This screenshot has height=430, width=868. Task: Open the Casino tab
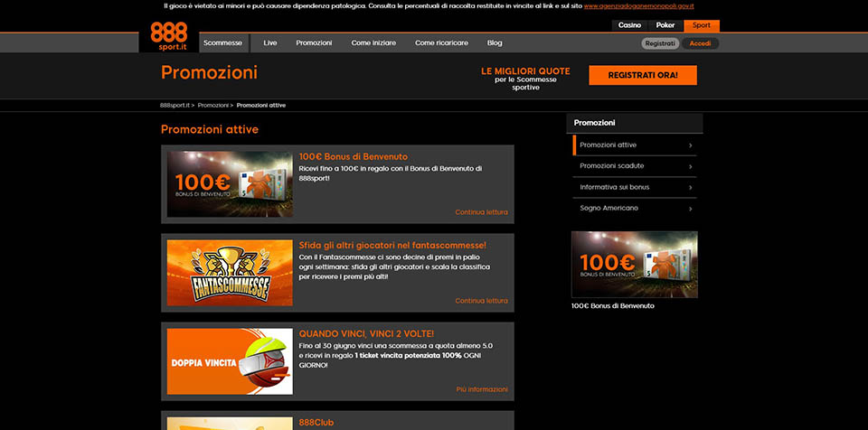(629, 25)
